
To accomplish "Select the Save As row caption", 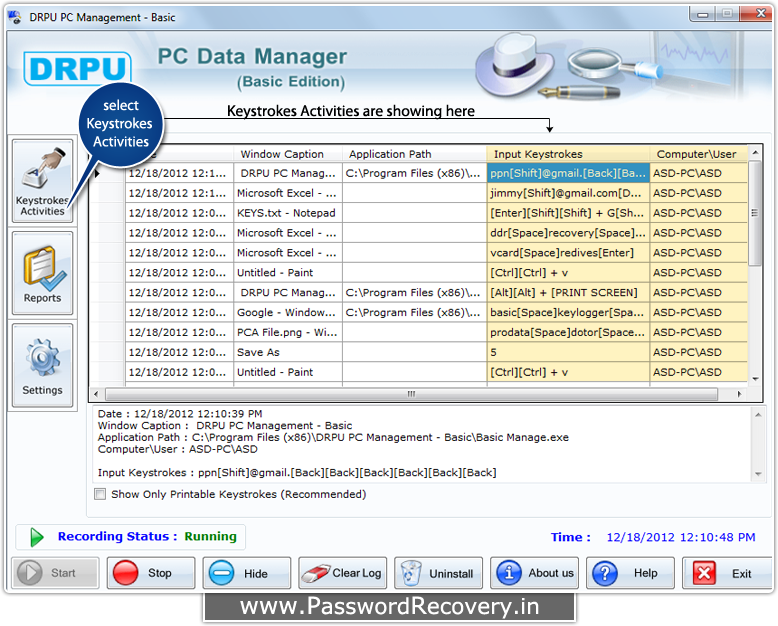I will (288, 352).
